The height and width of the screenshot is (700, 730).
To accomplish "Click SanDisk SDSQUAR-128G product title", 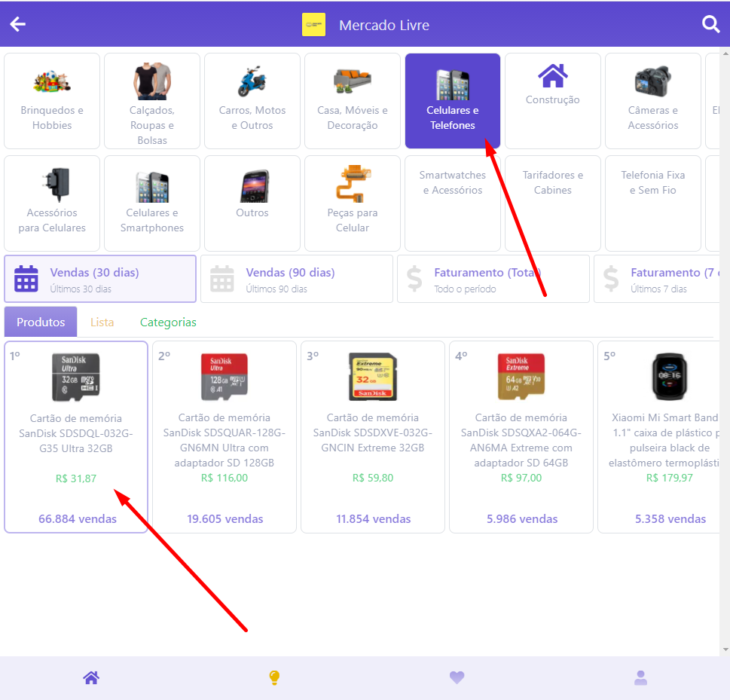I will click(x=224, y=440).
